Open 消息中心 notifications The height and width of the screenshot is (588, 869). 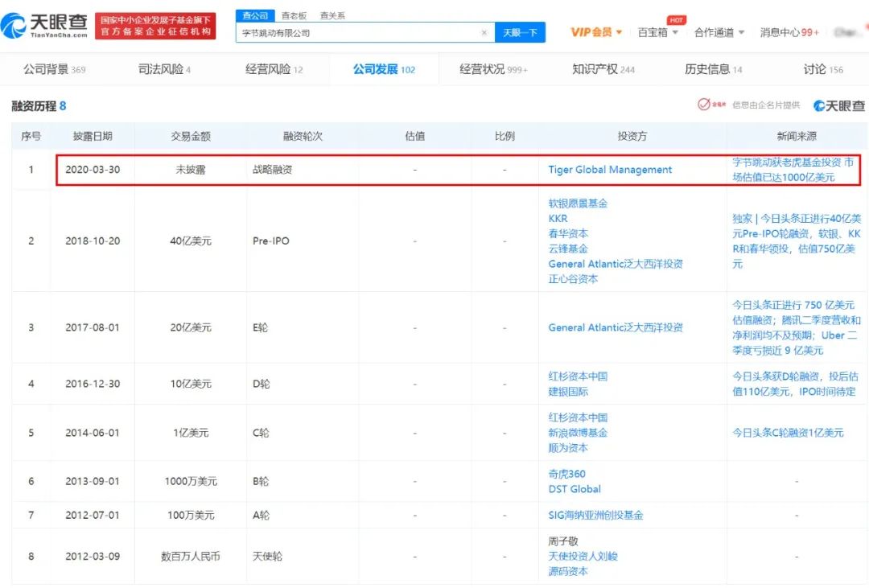coord(789,32)
